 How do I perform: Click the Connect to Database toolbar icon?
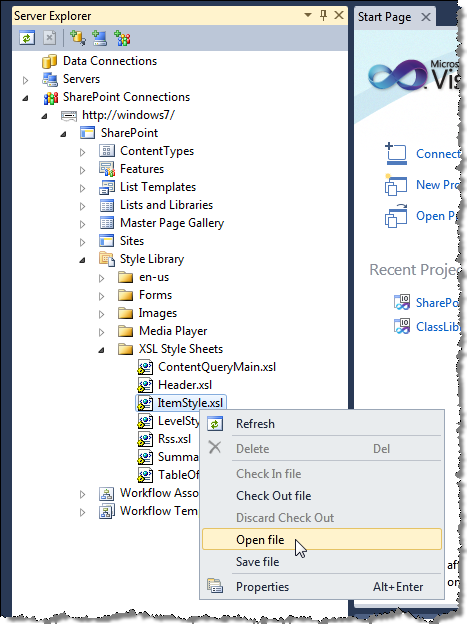pos(78,38)
